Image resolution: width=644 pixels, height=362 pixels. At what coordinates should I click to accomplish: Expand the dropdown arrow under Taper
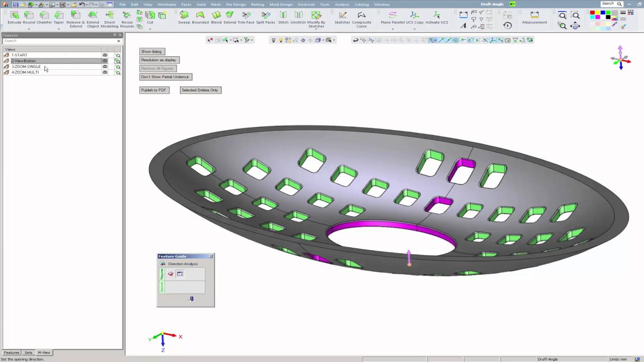59,29
